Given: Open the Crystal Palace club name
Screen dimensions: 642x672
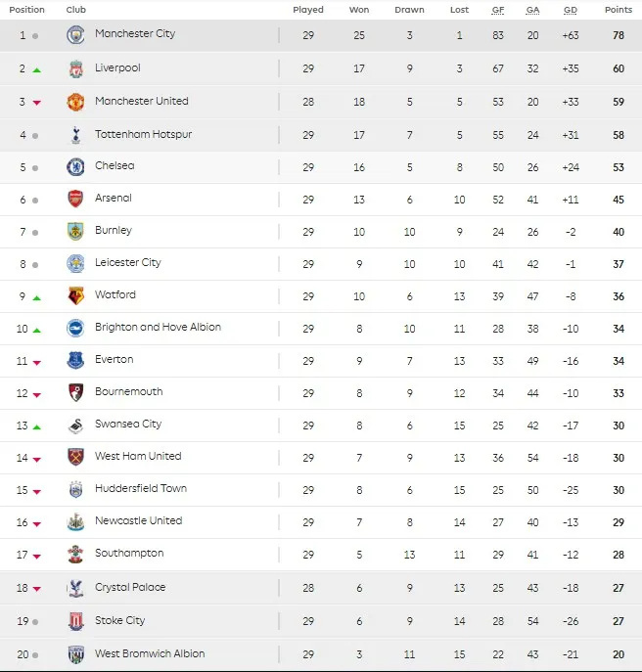Looking at the screenshot, I should pos(130,587).
